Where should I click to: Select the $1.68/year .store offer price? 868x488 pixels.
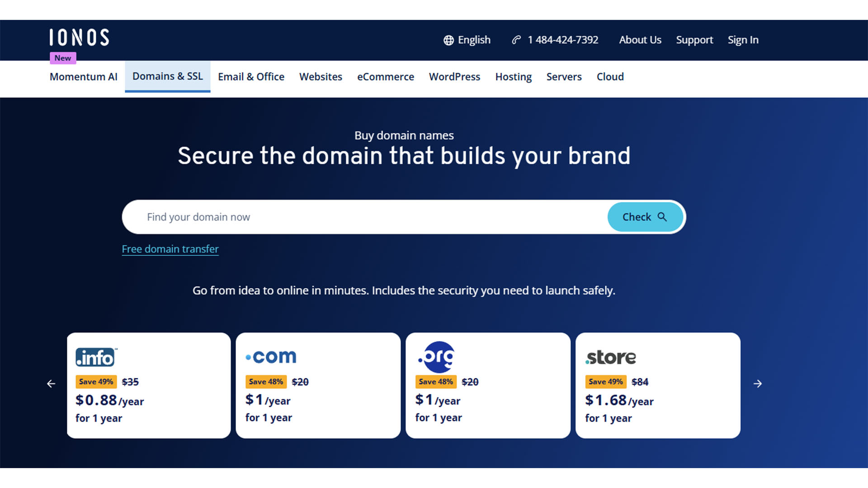[x=619, y=400]
